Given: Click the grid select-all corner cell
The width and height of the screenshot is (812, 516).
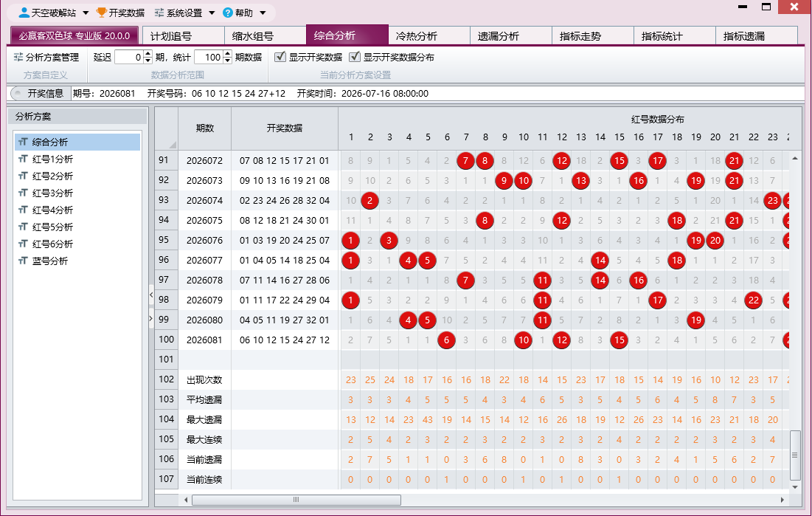Looking at the screenshot, I should (166, 128).
